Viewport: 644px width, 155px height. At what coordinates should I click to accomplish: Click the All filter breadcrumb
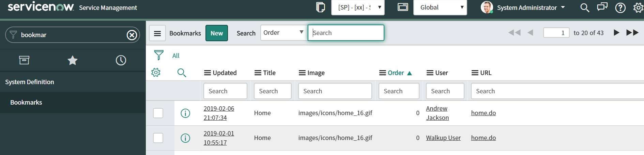pos(176,56)
